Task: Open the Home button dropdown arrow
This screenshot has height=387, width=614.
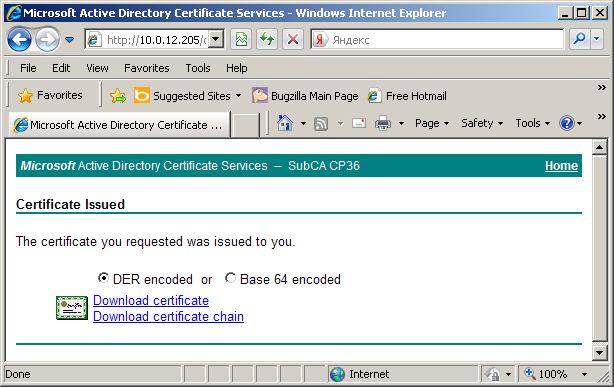Action: coord(303,124)
